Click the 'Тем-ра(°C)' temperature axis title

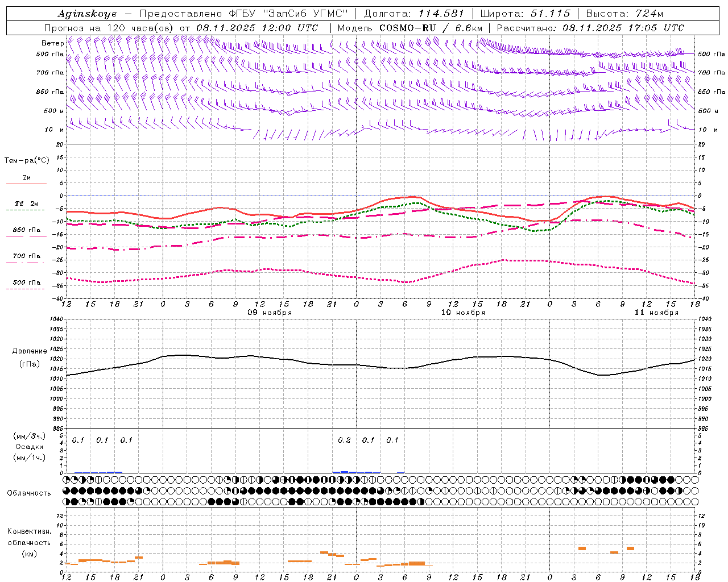pyautogui.click(x=27, y=161)
